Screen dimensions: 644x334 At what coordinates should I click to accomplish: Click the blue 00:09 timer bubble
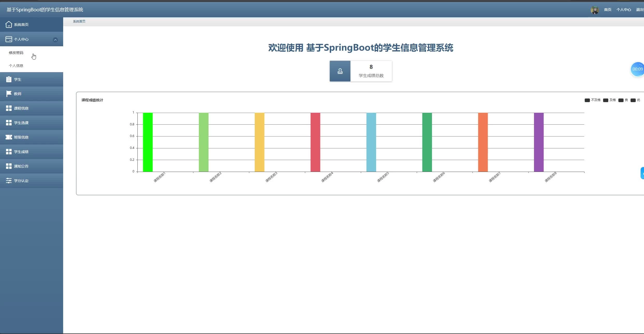tap(637, 69)
